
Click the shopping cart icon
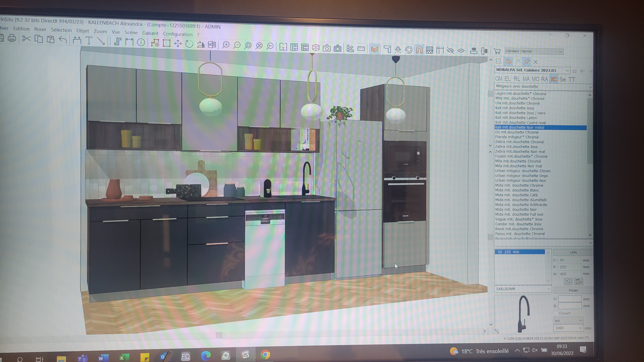pos(497,51)
